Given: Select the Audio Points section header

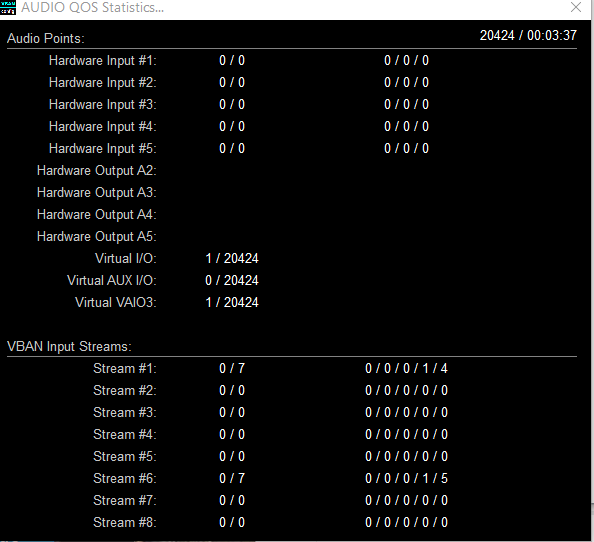Looking at the screenshot, I should point(45,39).
